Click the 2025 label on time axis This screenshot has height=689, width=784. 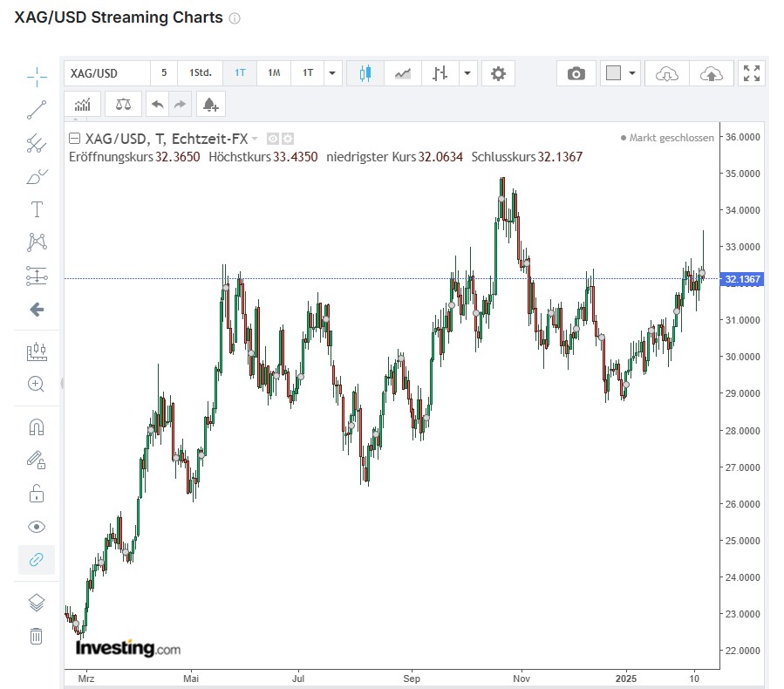pos(626,679)
